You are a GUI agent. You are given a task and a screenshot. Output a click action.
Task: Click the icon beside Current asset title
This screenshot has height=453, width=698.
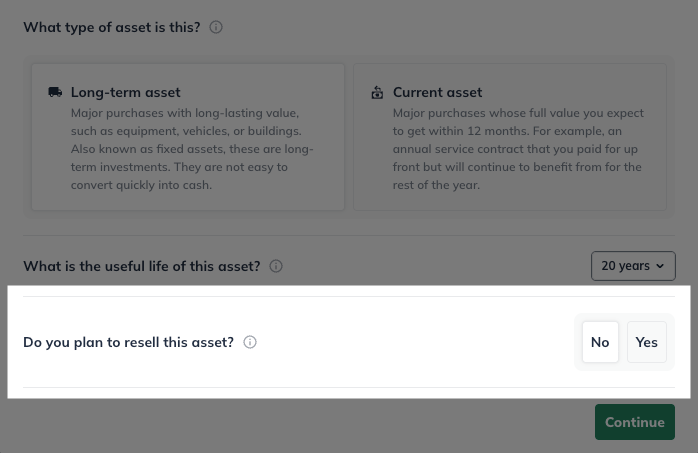(x=377, y=93)
